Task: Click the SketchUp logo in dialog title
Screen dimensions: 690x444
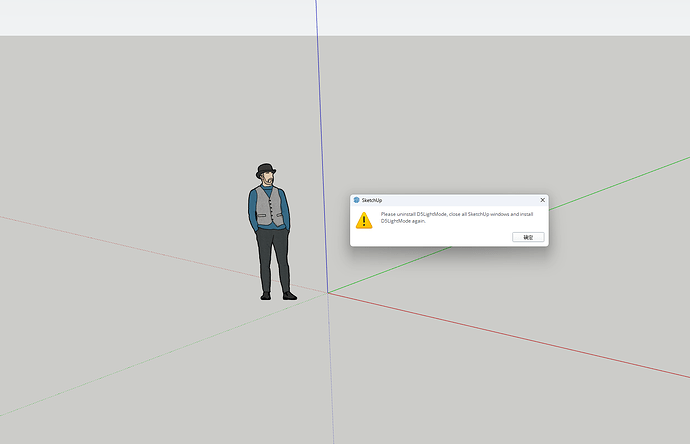Action: [356, 200]
